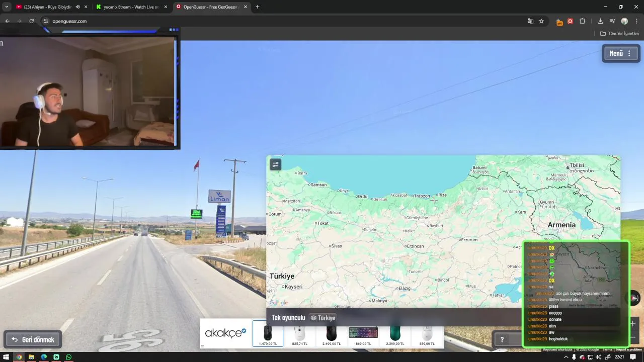Viewport: 644px width, 362px height.
Task: Mute the Ahiyan tab audio icon
Action: [x=77, y=7]
